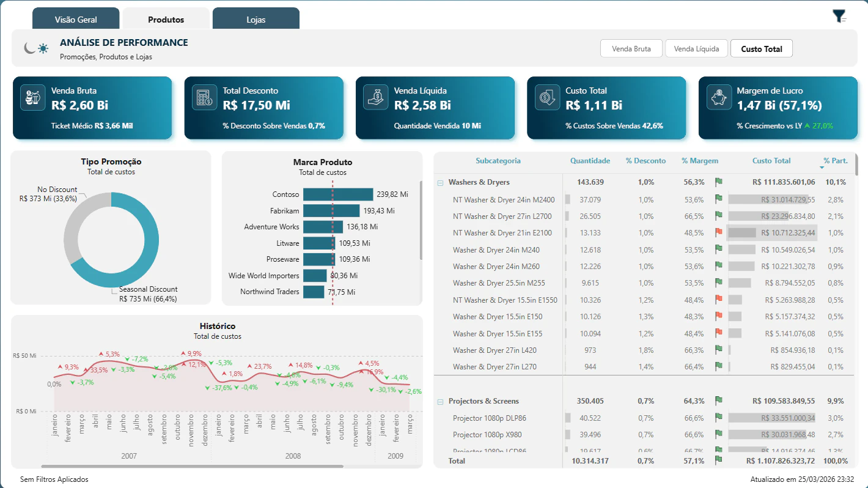The width and height of the screenshot is (868, 488).
Task: Select the Venda Bruta metric button
Action: (631, 48)
